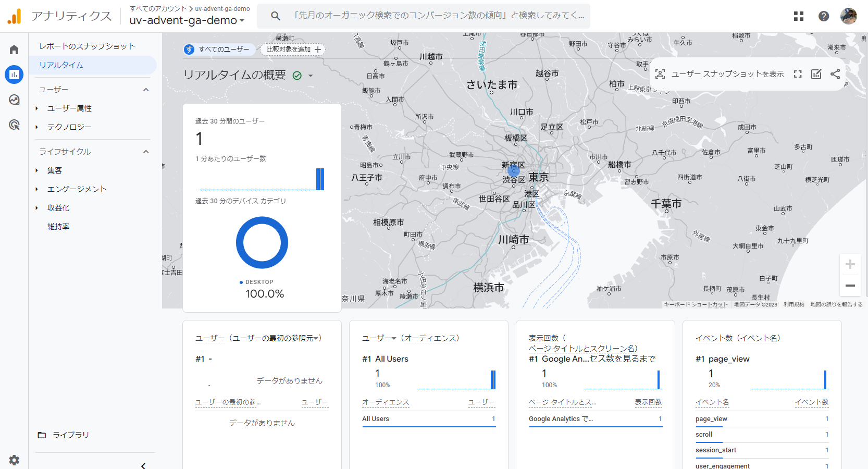Open the user account avatar

pos(849,16)
